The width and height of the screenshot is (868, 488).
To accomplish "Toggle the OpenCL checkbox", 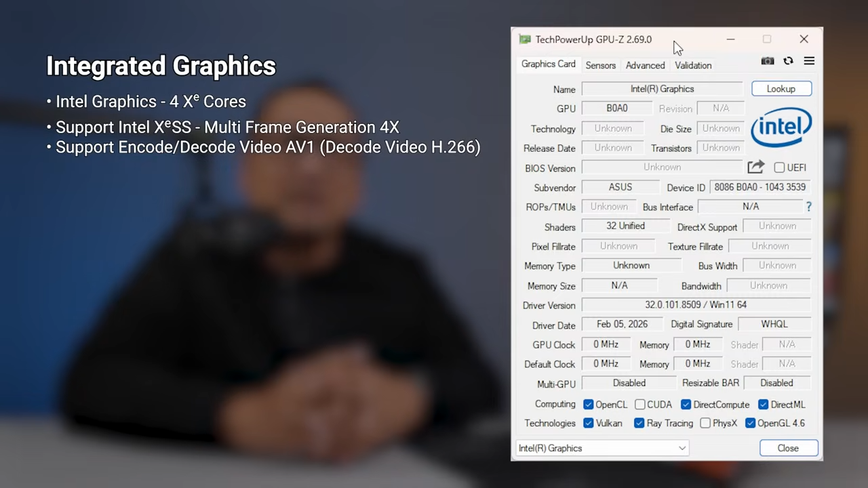I will click(589, 405).
